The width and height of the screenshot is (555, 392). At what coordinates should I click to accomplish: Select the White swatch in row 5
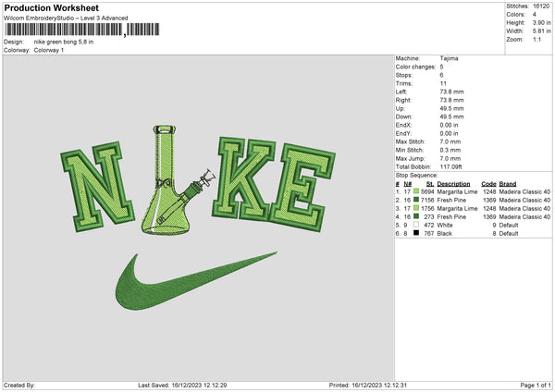tap(416, 225)
